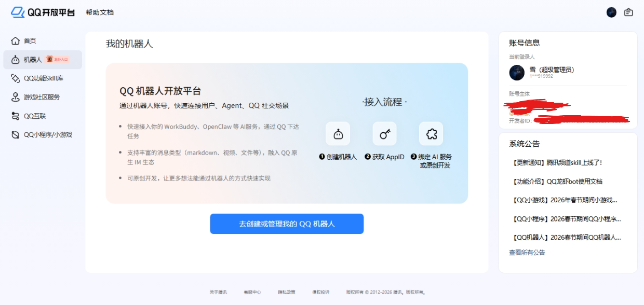
Task: Click 去创建或管理我的 QQ 机器人 button
Action: click(x=287, y=224)
